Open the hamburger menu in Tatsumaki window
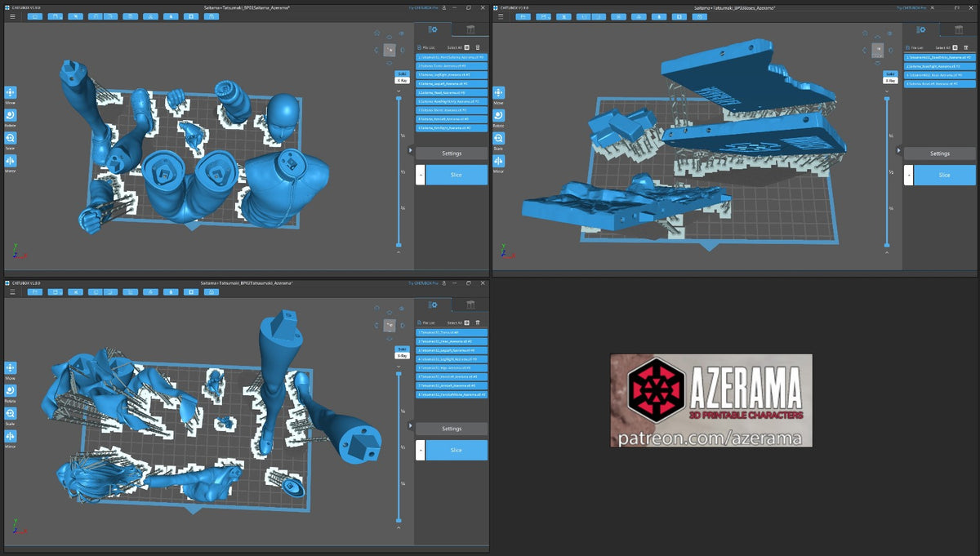The image size is (980, 556). click(x=12, y=291)
